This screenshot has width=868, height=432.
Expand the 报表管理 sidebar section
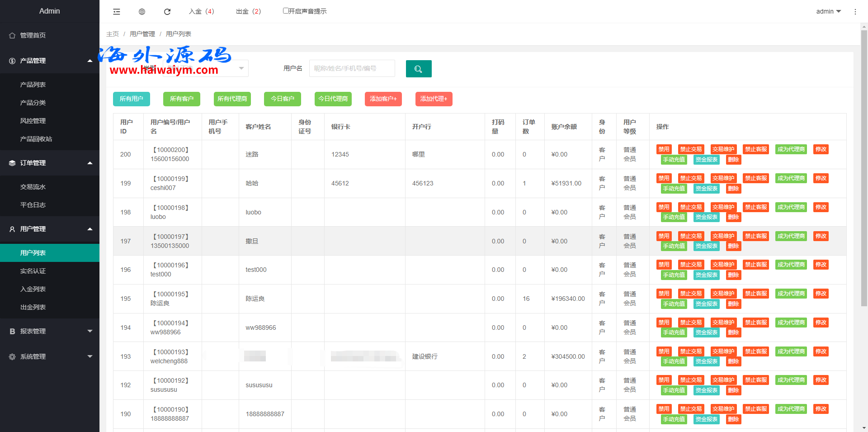(x=50, y=331)
